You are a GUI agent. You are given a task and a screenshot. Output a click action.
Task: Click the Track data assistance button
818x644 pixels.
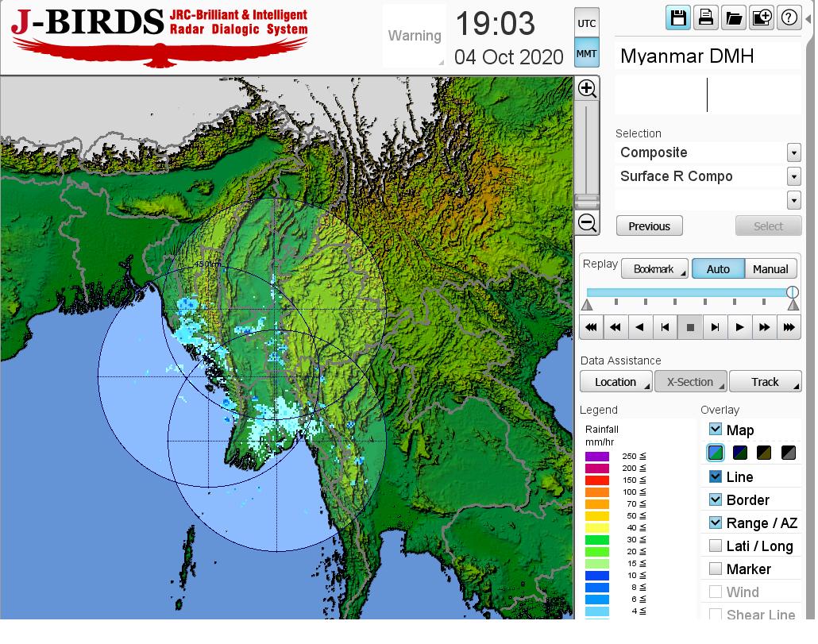click(x=765, y=382)
